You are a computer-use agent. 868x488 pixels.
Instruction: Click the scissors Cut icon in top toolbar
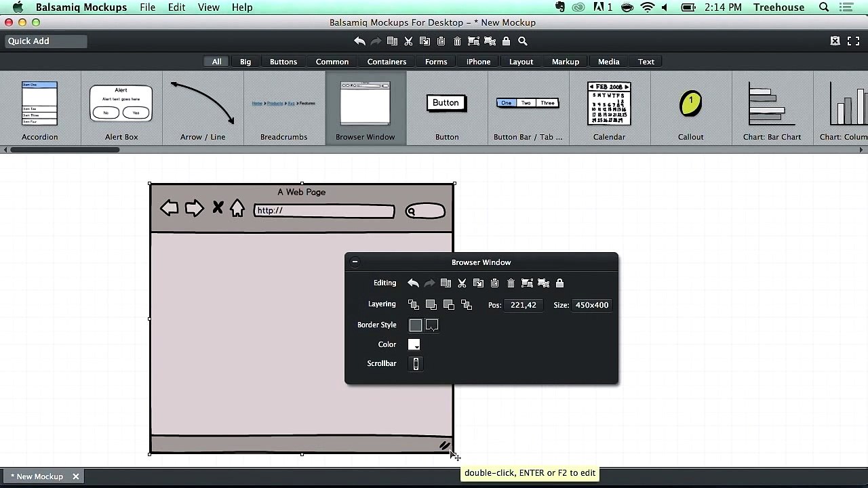click(x=408, y=41)
